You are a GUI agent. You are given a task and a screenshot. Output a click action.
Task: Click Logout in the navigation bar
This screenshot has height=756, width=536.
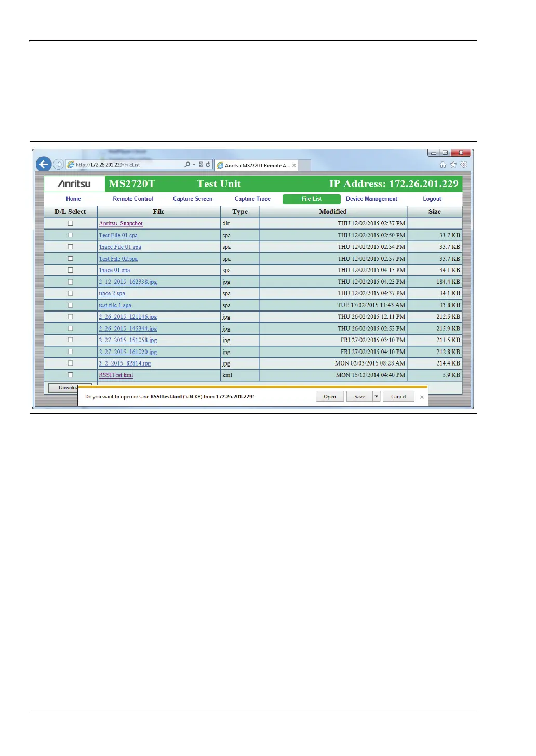[x=432, y=199]
